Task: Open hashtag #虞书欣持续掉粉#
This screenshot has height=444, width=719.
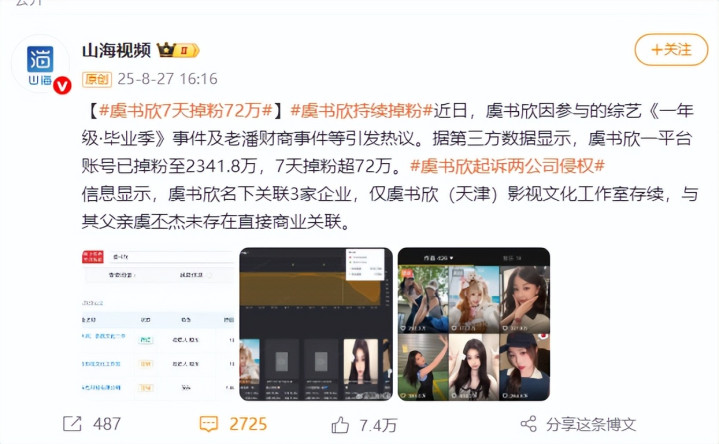Action: (362, 111)
